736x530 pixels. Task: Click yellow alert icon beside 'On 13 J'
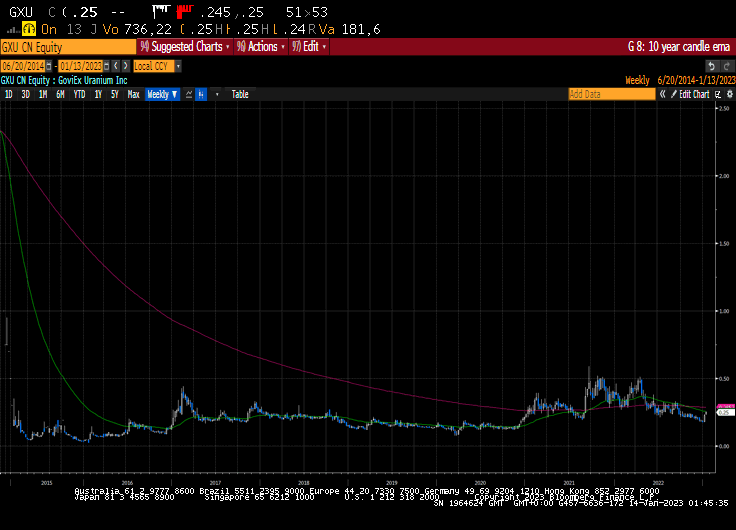[x=29, y=29]
